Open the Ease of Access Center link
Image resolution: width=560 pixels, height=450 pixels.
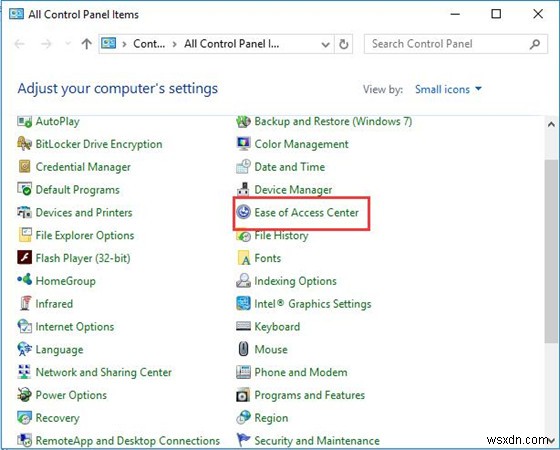(306, 212)
